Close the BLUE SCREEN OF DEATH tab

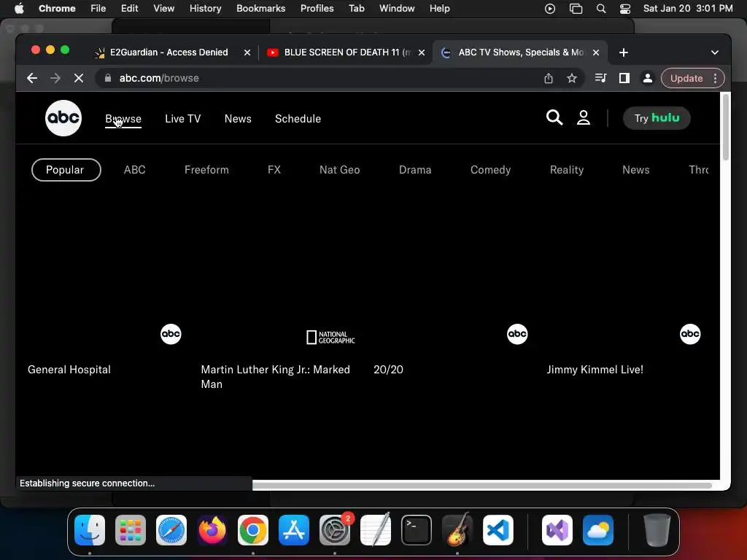[x=422, y=52]
